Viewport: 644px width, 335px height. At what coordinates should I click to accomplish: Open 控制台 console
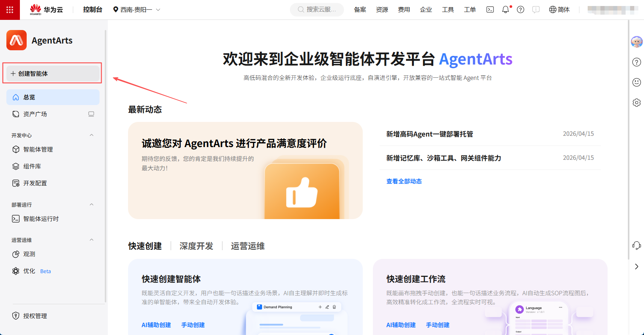[93, 10]
